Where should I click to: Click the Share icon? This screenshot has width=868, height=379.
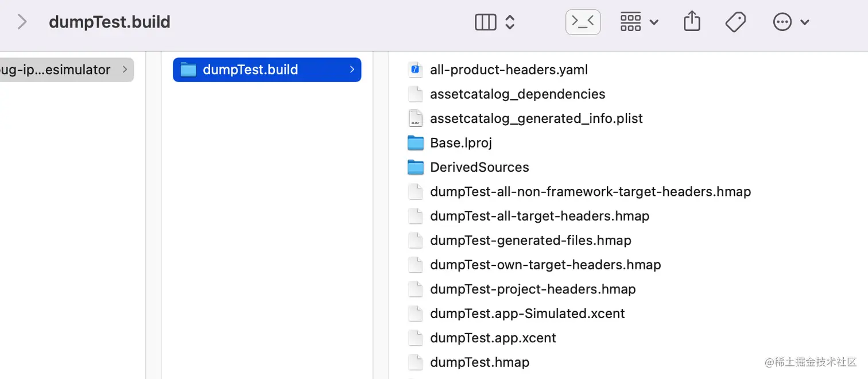tap(692, 22)
